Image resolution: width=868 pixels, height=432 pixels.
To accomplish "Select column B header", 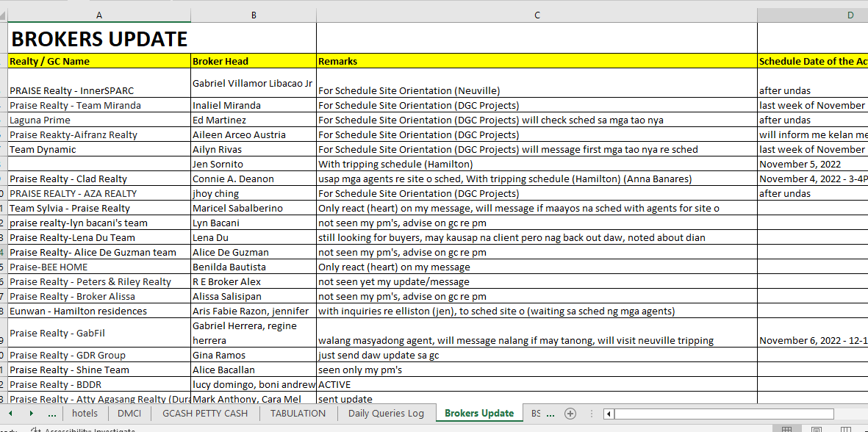I will [x=254, y=15].
